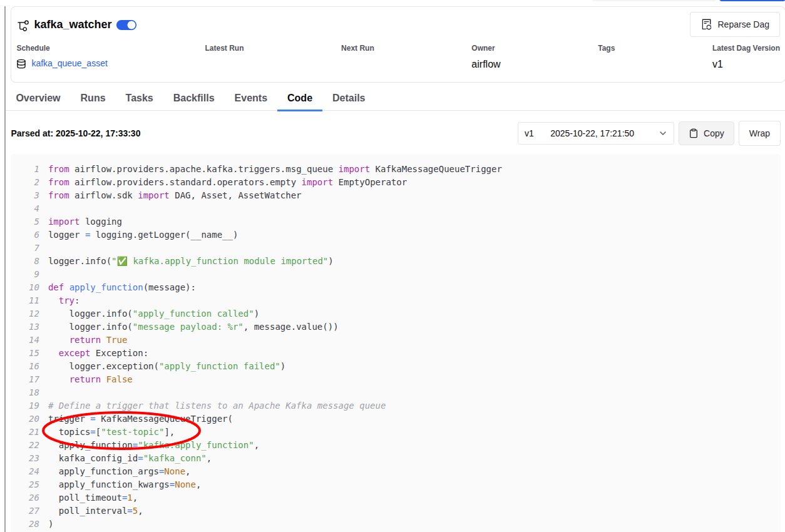This screenshot has height=532, width=785.
Task: Click line number 10 in code gutter
Action: pos(34,287)
